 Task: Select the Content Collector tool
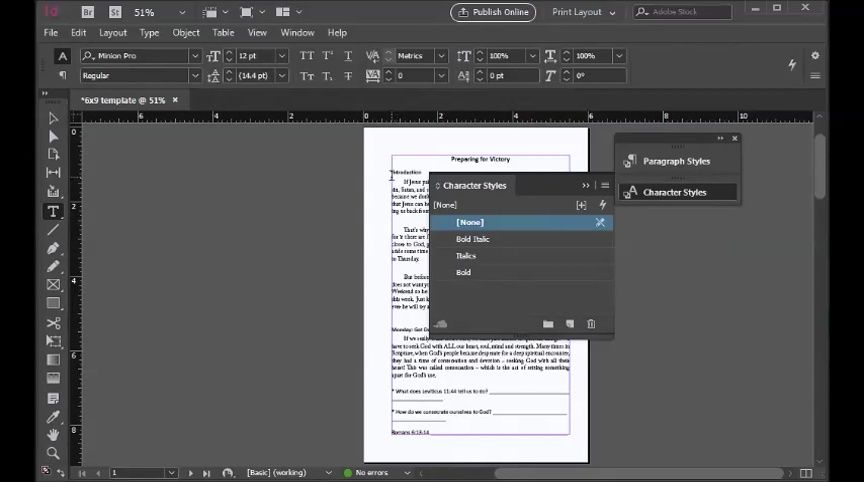(53, 191)
